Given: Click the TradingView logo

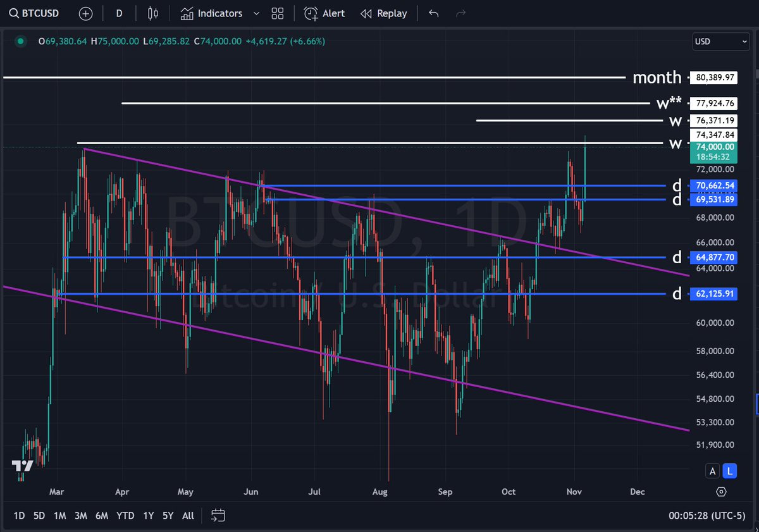Looking at the screenshot, I should pyautogui.click(x=23, y=466).
